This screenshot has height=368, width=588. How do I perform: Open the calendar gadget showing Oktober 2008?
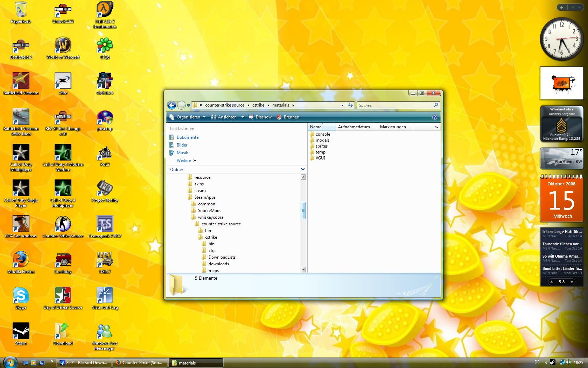coord(562,198)
